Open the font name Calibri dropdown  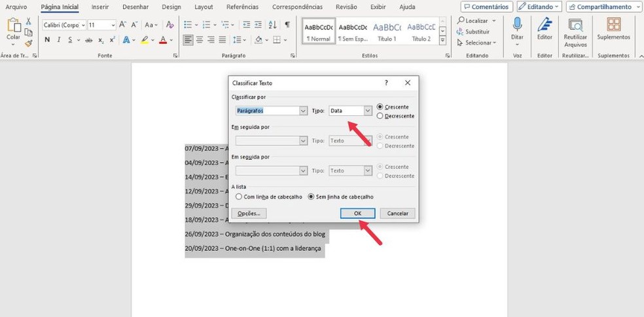(83, 25)
